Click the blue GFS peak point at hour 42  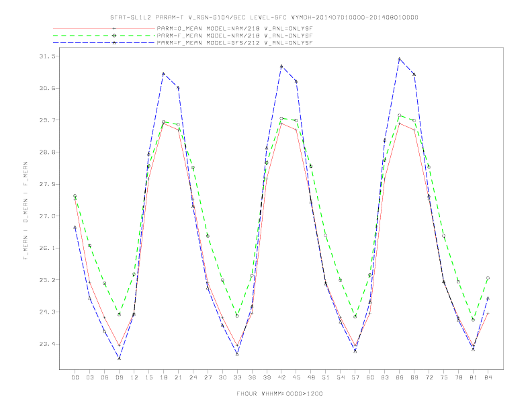281,66
